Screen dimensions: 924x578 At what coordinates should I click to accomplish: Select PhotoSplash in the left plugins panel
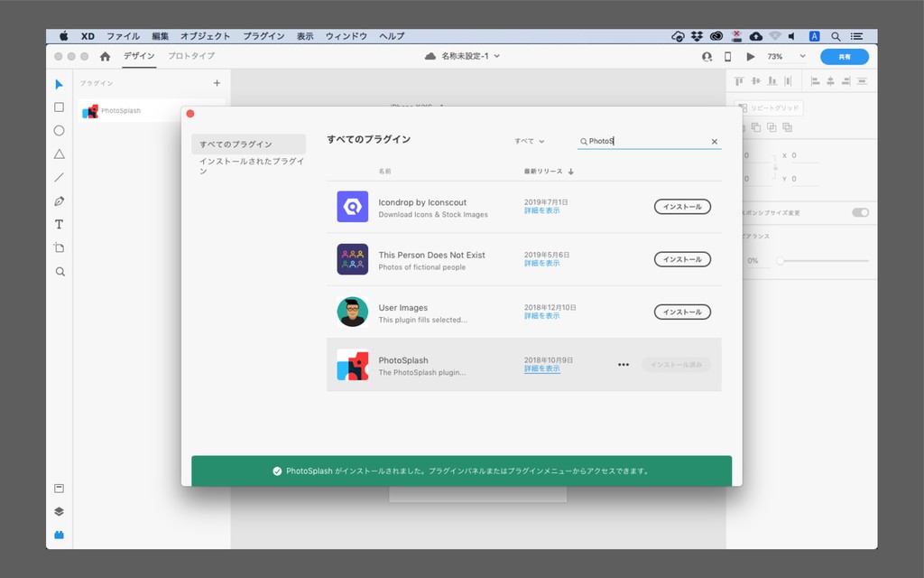pos(130,110)
